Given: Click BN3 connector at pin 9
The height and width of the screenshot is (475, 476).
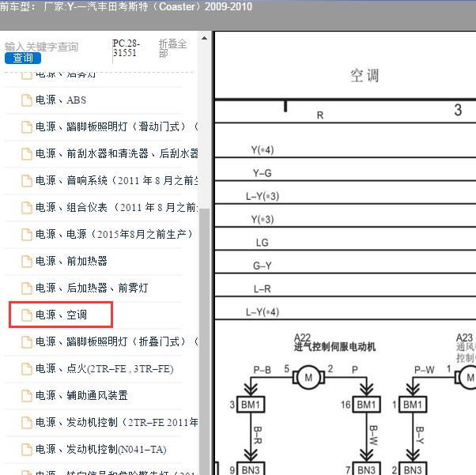Looking at the screenshot, I should 251,469.
